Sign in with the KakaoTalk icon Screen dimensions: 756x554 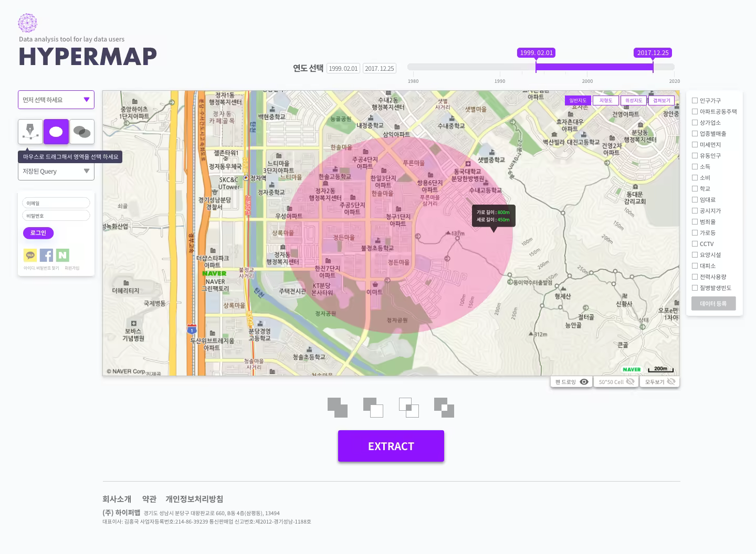tap(30, 255)
